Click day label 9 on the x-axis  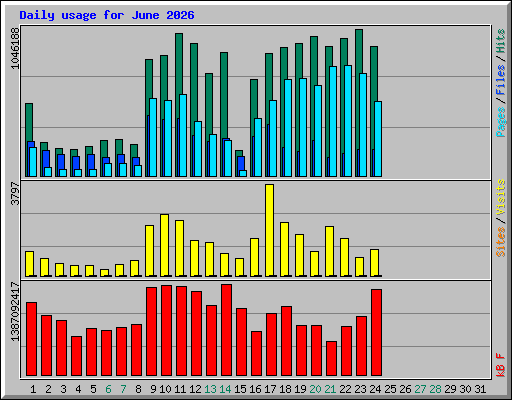click(x=153, y=389)
